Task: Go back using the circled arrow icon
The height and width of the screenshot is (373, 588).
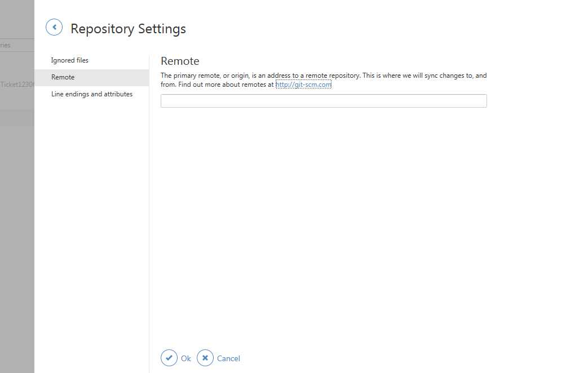Action: [54, 27]
